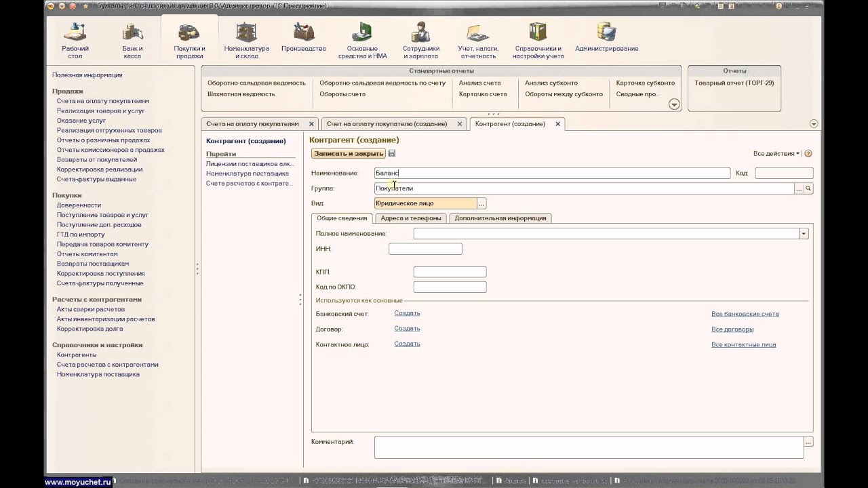The image size is (868, 488).
Task: Open the tabs list arrow at right edge
Action: point(814,124)
